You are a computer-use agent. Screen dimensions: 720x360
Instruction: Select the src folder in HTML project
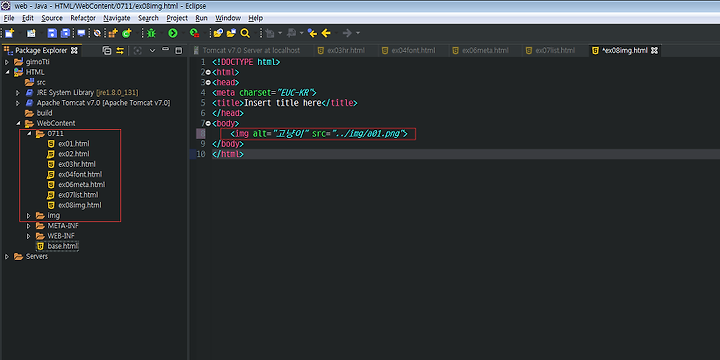click(41, 82)
